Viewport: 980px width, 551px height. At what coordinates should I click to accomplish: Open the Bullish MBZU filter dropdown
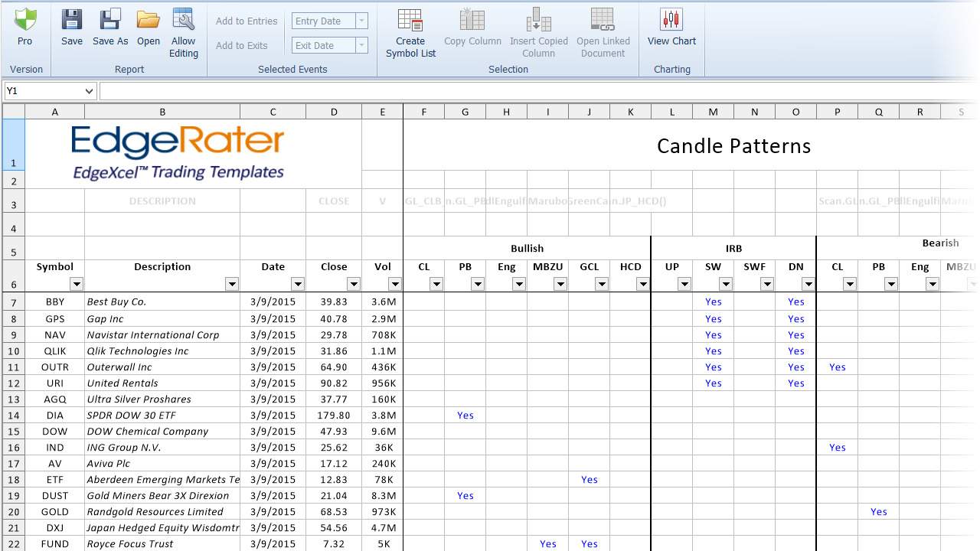click(x=560, y=284)
